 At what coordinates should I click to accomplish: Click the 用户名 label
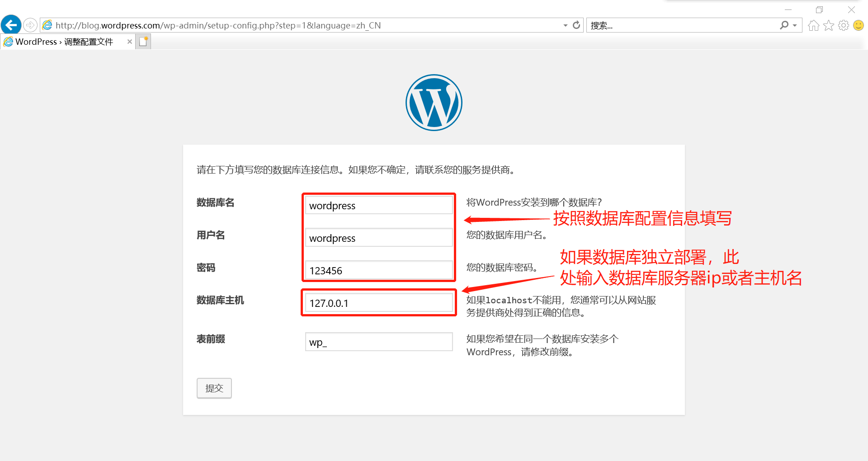click(x=211, y=235)
